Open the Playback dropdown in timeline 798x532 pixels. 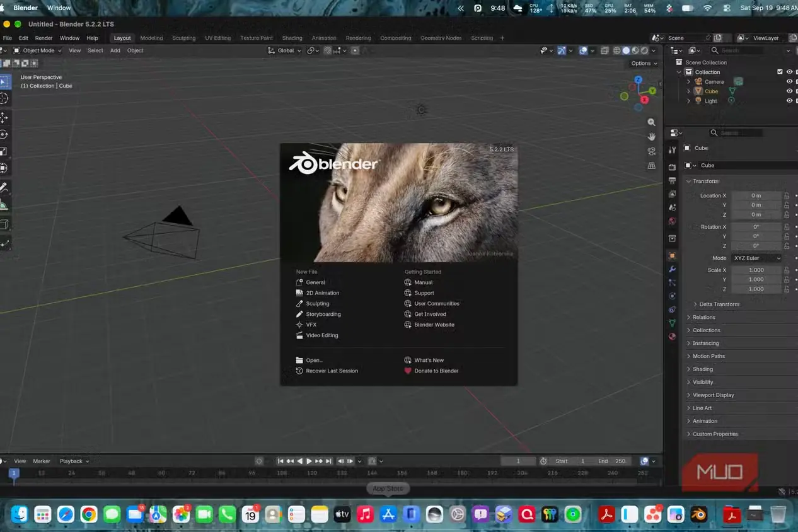pyautogui.click(x=74, y=461)
